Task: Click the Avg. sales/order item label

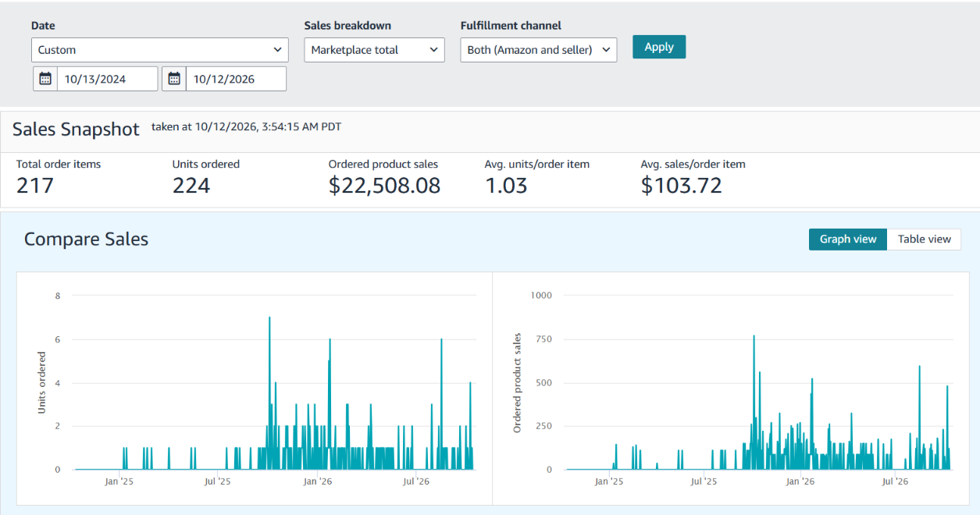Action: click(693, 165)
